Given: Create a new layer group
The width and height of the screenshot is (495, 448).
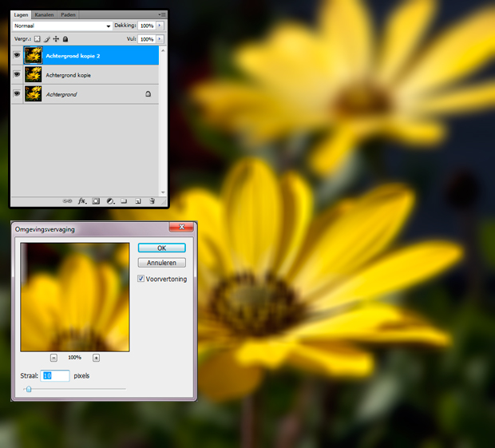Looking at the screenshot, I should point(124,201).
